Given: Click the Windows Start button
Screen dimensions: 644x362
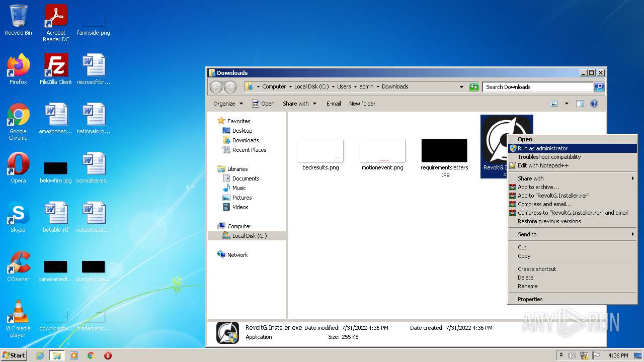Looking at the screenshot, I should tap(14, 355).
